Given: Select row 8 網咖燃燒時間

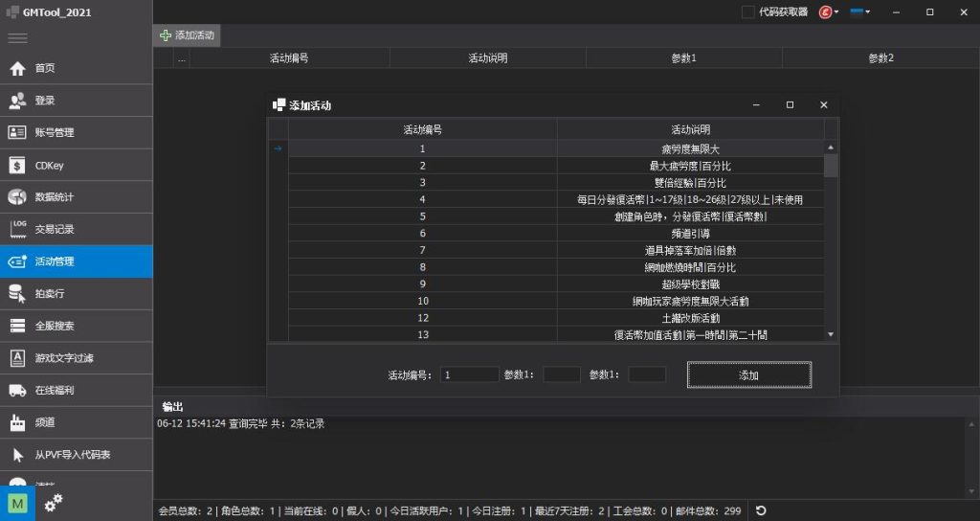Looking at the screenshot, I should [556, 267].
